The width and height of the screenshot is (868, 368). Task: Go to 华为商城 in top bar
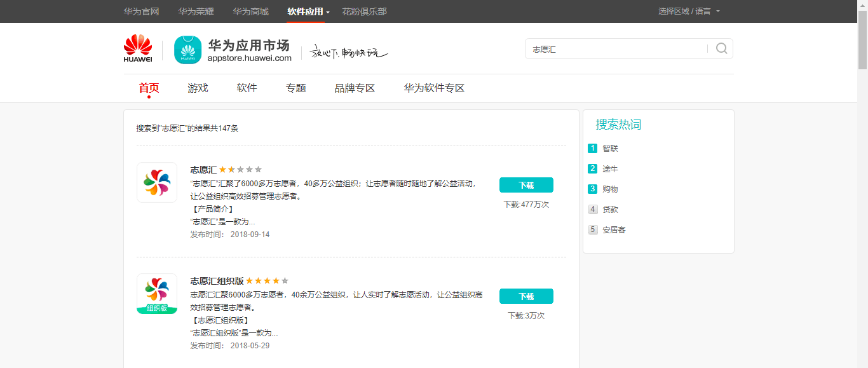tap(250, 11)
